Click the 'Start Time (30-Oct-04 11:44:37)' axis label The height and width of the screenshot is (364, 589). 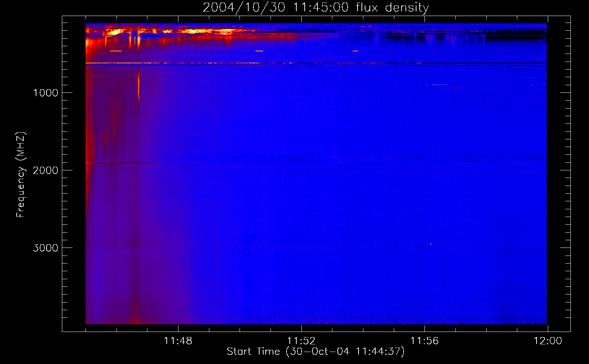coord(316,351)
